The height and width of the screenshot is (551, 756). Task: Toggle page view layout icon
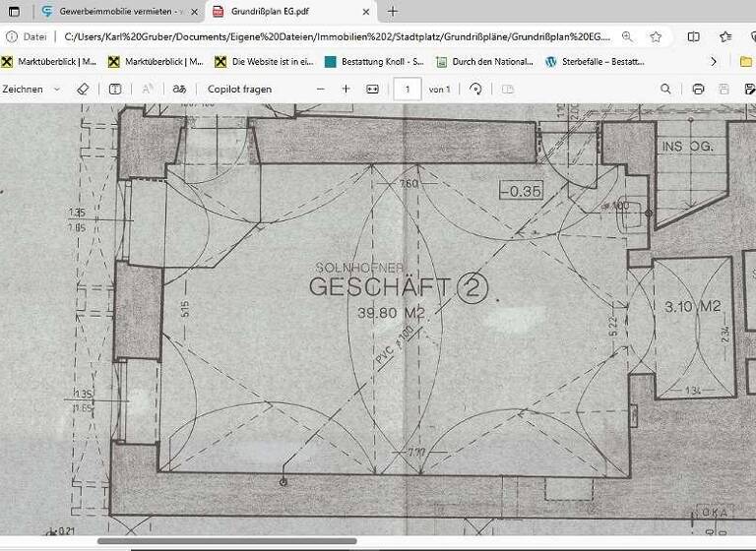(x=508, y=90)
